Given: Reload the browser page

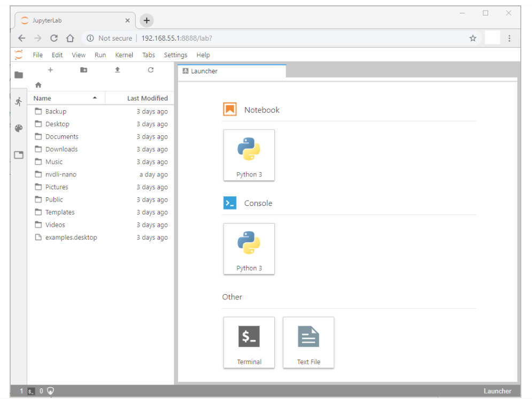Looking at the screenshot, I should (x=54, y=38).
